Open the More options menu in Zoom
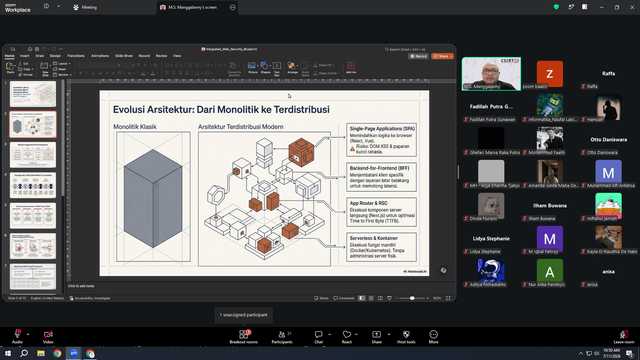The width and height of the screenshot is (640, 360). tap(433, 337)
